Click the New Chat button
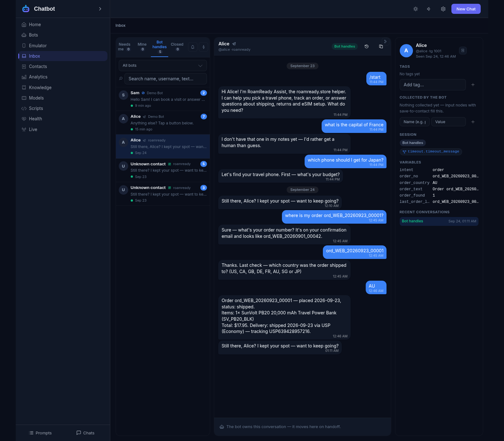Image resolution: width=504 pixels, height=441 pixels. pyautogui.click(x=466, y=9)
